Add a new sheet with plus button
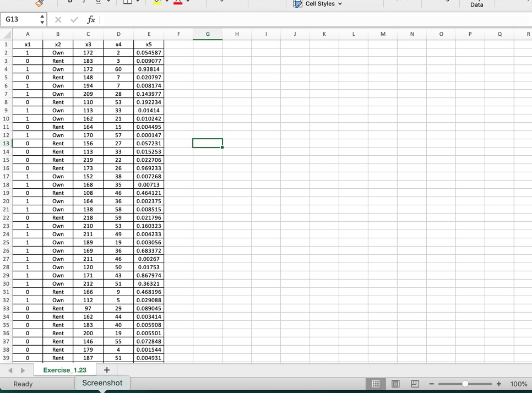The image size is (532, 393). tap(106, 370)
